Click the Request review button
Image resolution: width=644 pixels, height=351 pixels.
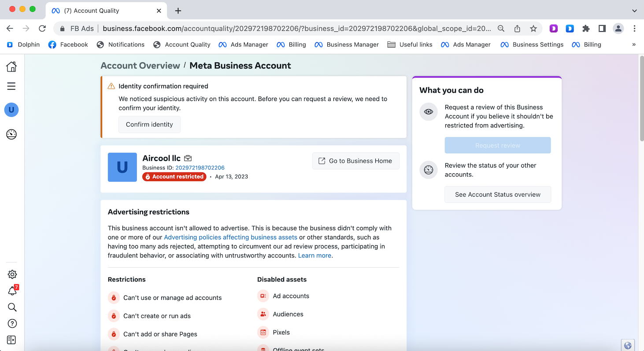(498, 145)
